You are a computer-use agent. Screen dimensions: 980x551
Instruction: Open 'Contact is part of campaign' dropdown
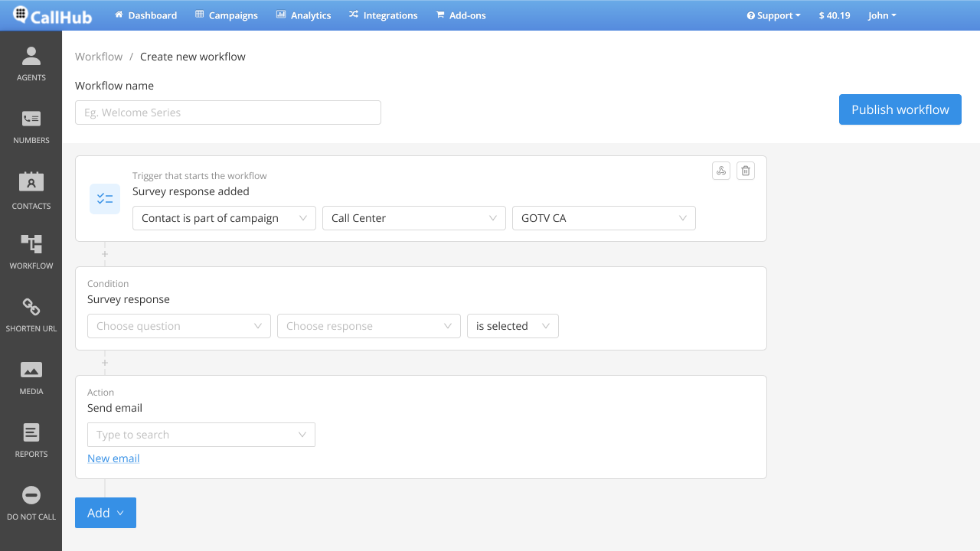tap(224, 218)
